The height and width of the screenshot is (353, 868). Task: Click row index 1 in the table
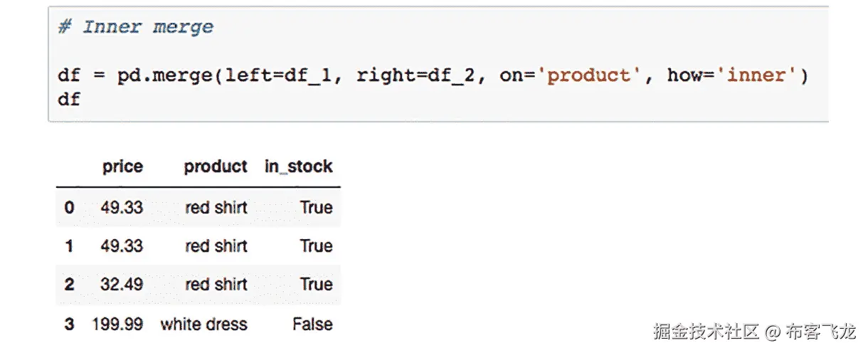click(x=69, y=246)
